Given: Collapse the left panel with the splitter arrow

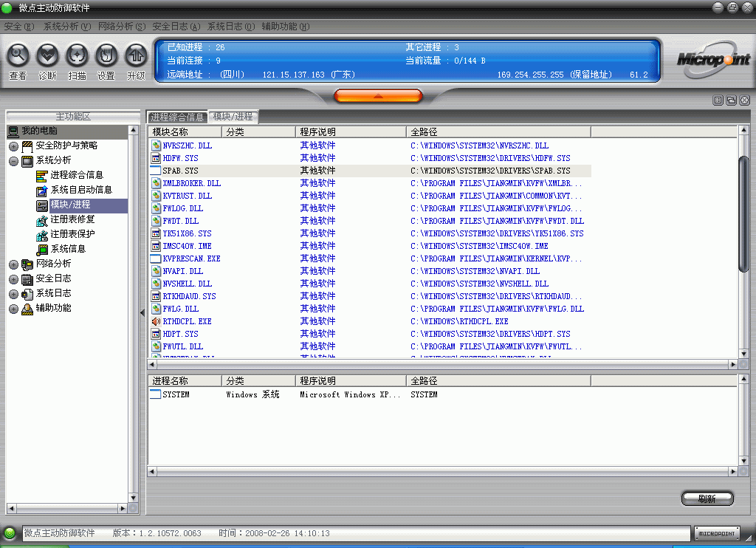Looking at the screenshot, I should point(142,312).
